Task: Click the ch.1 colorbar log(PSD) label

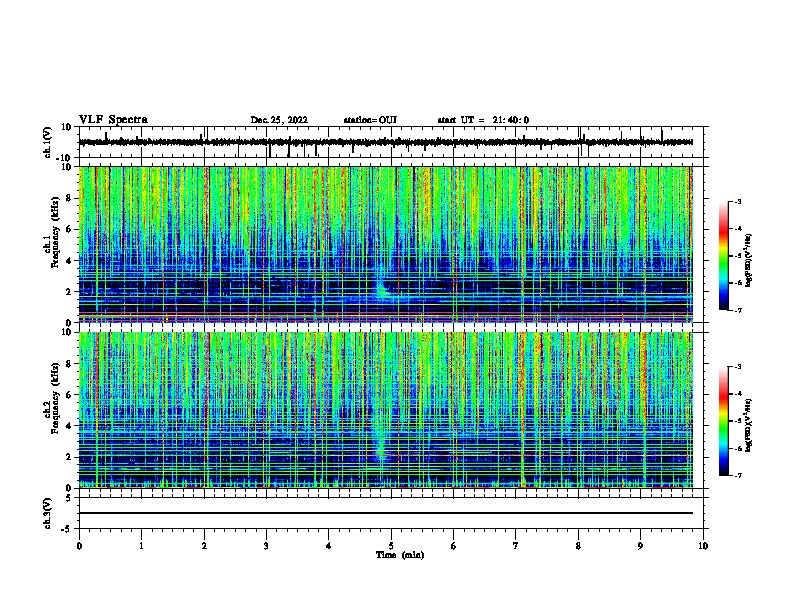Action: click(x=749, y=261)
